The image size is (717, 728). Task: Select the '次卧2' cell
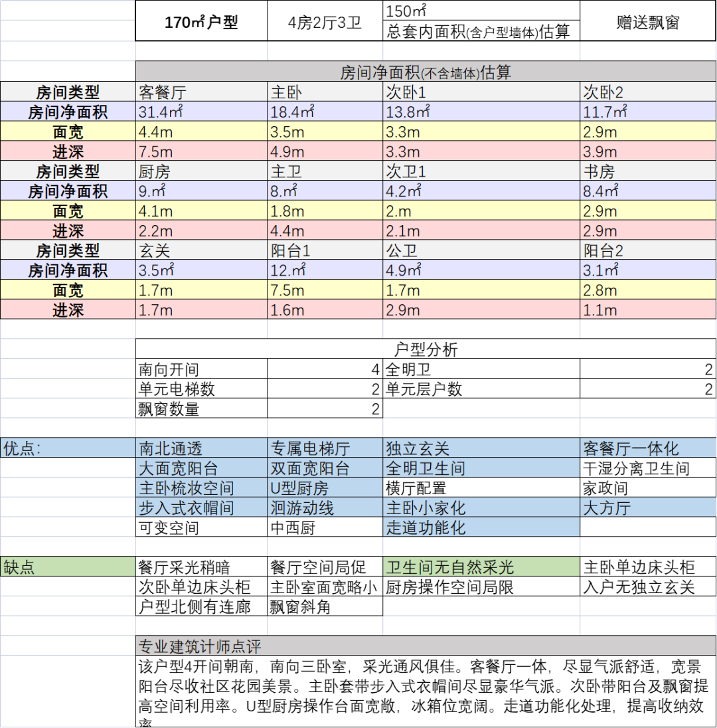pos(648,92)
